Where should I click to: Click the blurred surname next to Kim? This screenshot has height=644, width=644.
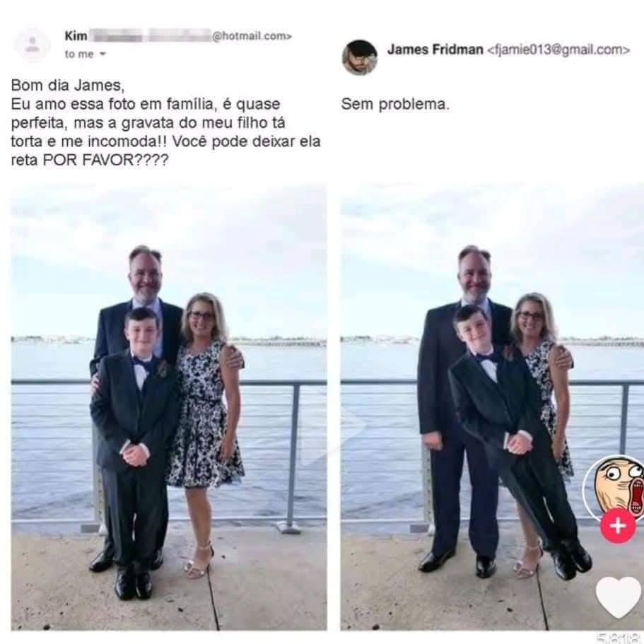[x=150, y=36]
